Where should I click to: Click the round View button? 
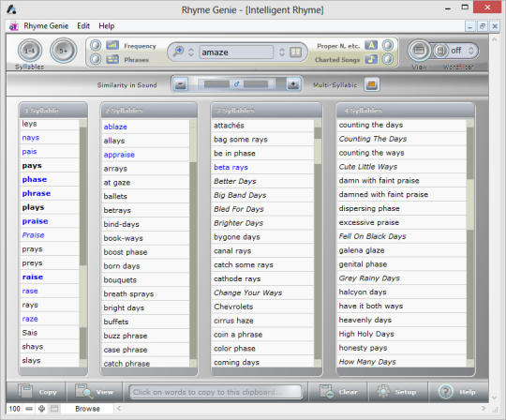pos(419,51)
